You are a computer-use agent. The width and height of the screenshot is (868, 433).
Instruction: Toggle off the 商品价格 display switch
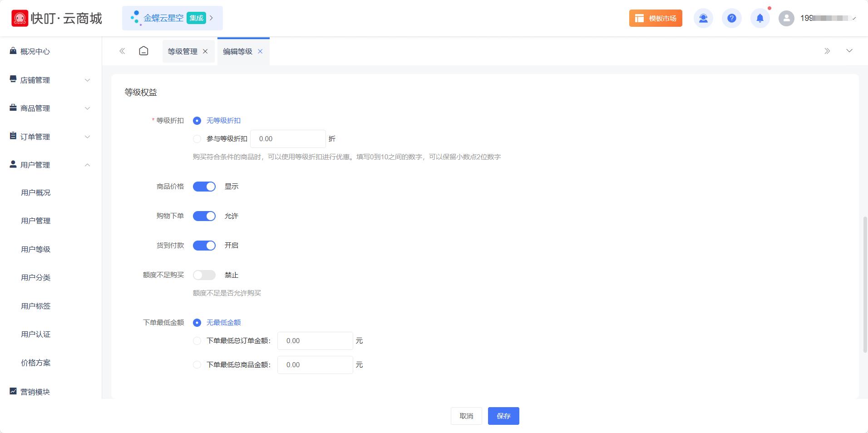(x=204, y=186)
